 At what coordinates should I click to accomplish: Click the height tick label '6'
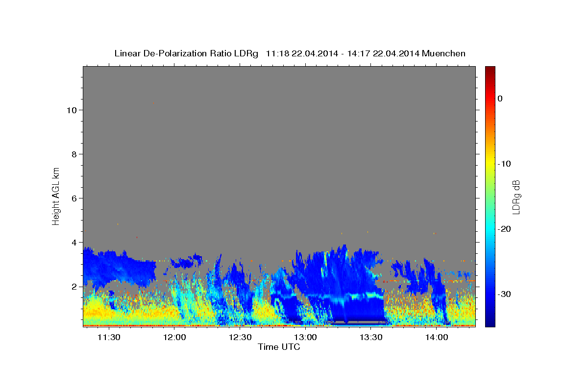click(x=74, y=198)
